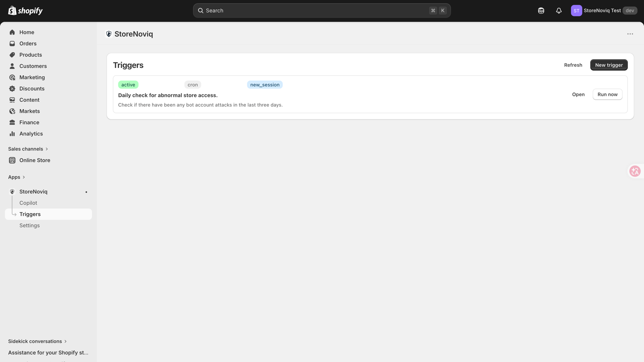Click the Orders inbox icon
Screen dimensions: 644x362
point(12,43)
